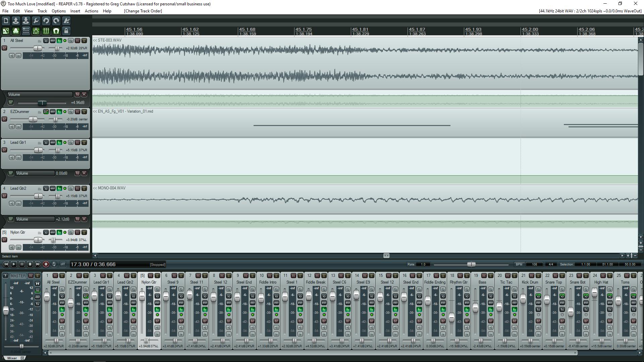644x362 pixels.
Task: Click the Undo toolbar icon
Action: (x=46, y=21)
